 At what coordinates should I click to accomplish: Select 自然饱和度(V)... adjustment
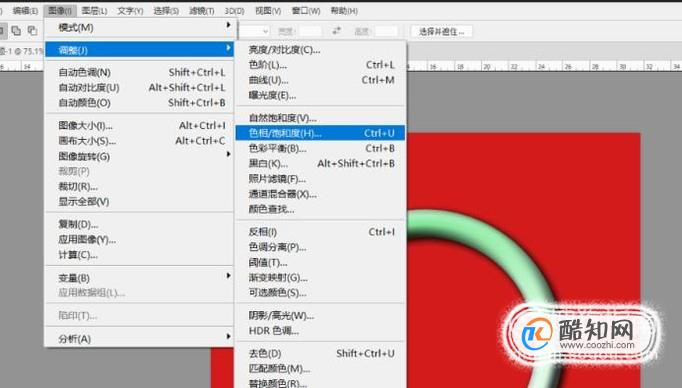coord(321,118)
